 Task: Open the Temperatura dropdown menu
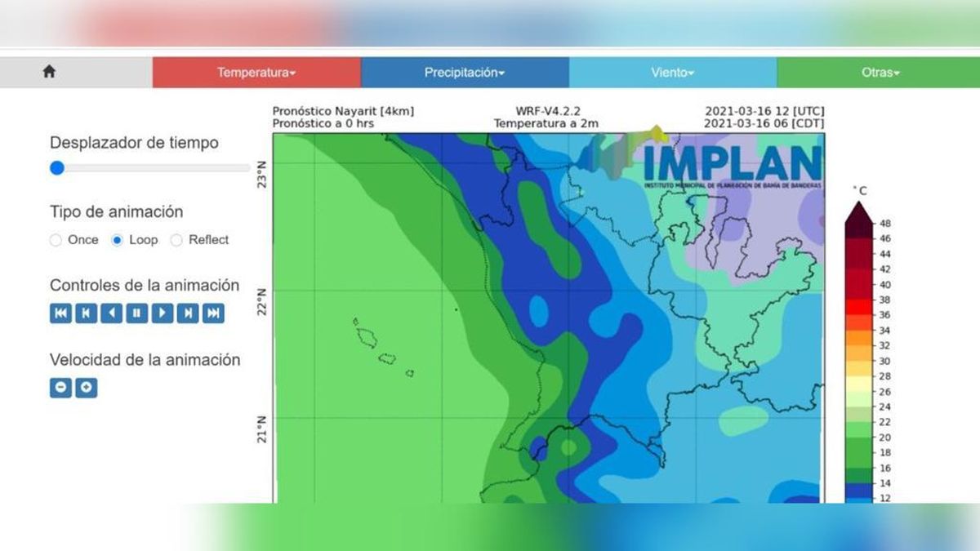(x=256, y=73)
